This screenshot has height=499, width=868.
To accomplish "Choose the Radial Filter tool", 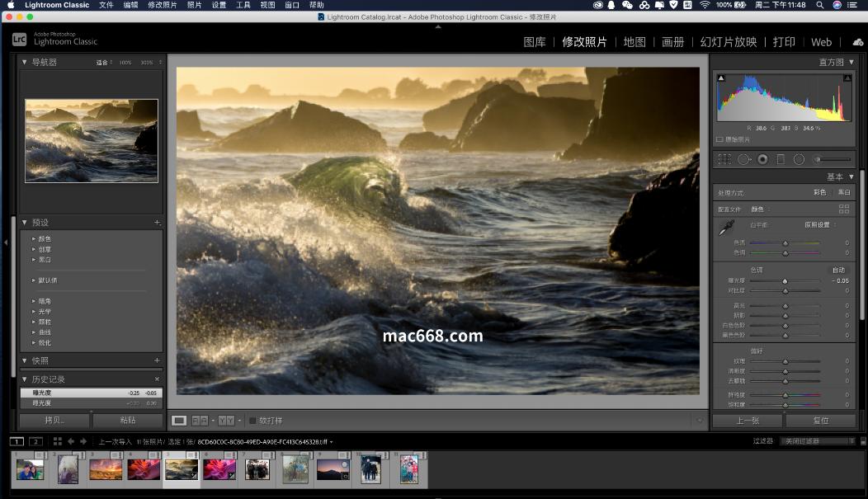I will tap(799, 159).
